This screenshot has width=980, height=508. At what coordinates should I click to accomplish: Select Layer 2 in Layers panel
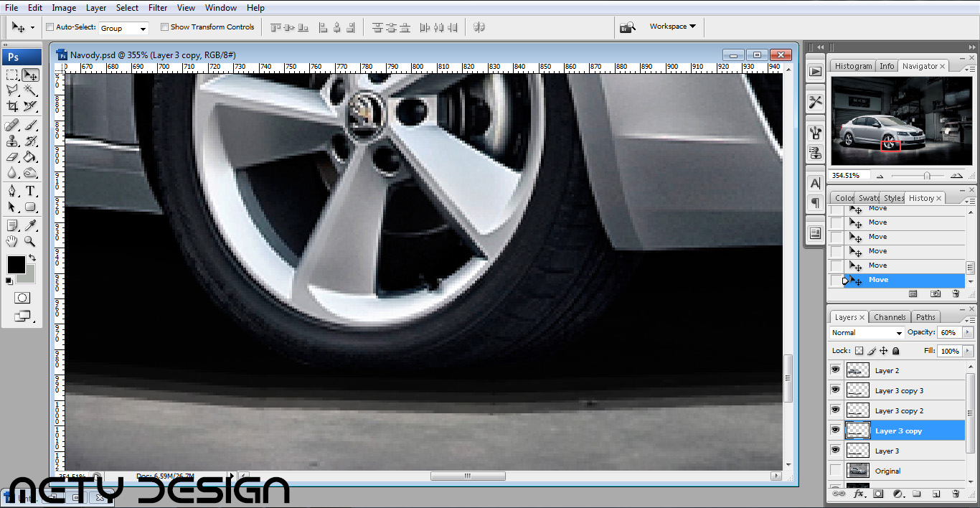point(905,370)
